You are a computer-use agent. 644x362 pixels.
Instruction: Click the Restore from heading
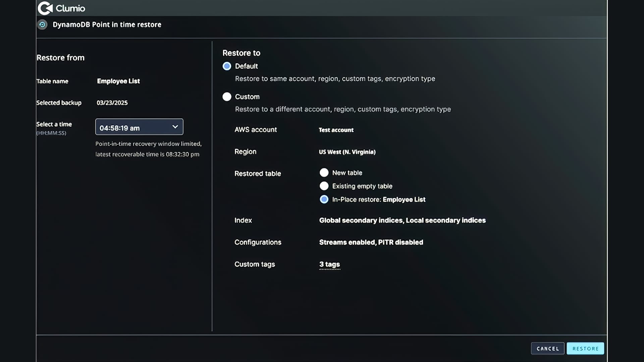(x=60, y=58)
